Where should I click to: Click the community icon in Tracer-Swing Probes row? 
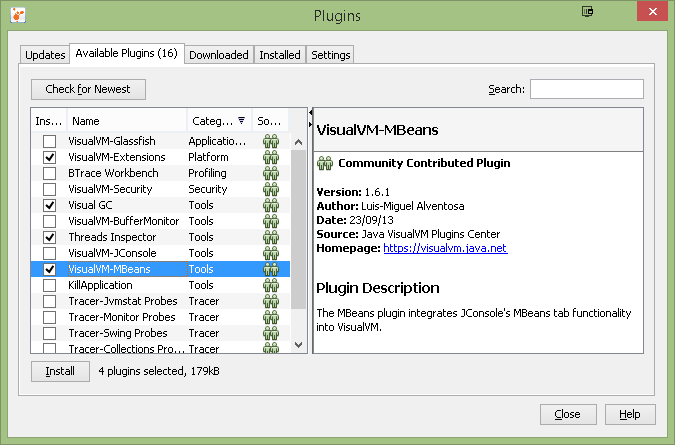tap(271, 333)
